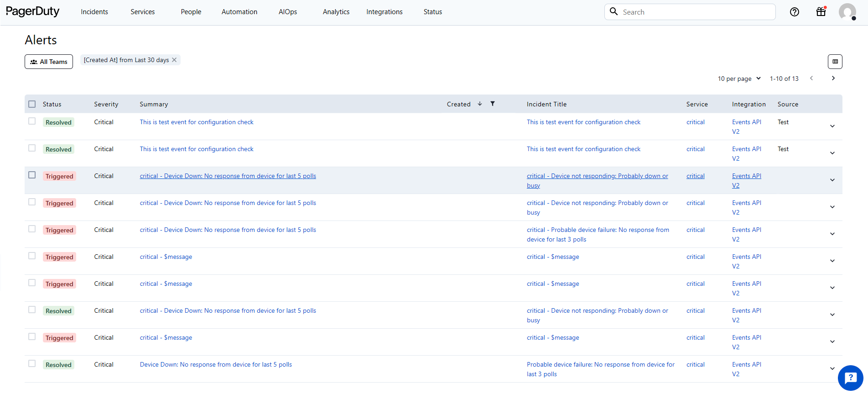Open the user profile avatar

click(x=847, y=12)
